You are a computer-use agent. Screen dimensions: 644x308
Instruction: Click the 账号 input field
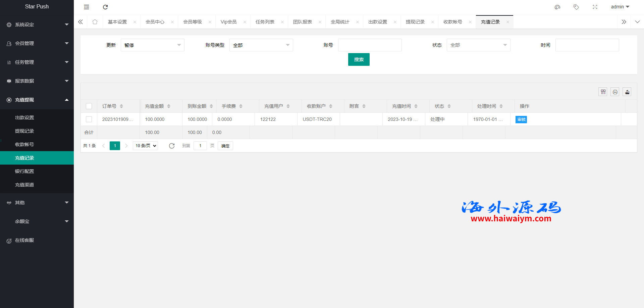370,45
